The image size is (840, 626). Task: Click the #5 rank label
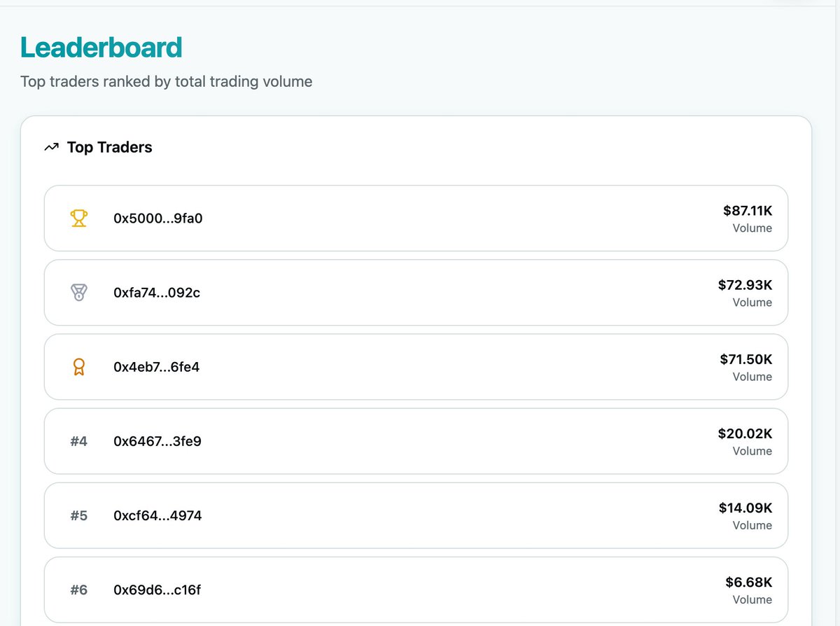point(79,515)
